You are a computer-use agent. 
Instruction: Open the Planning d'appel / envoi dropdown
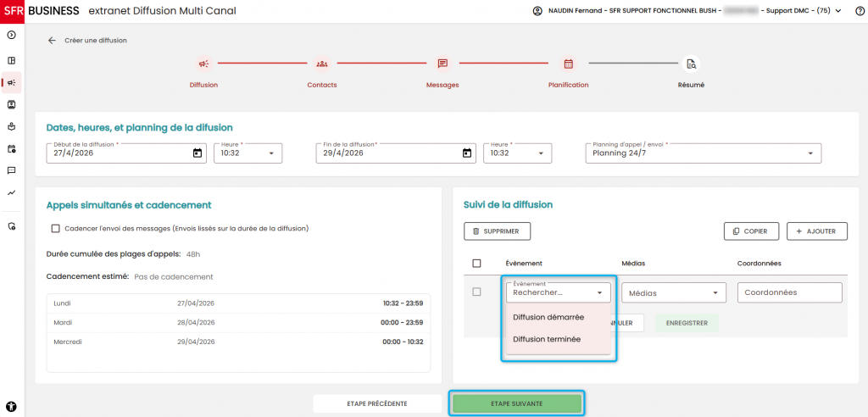[x=703, y=153]
